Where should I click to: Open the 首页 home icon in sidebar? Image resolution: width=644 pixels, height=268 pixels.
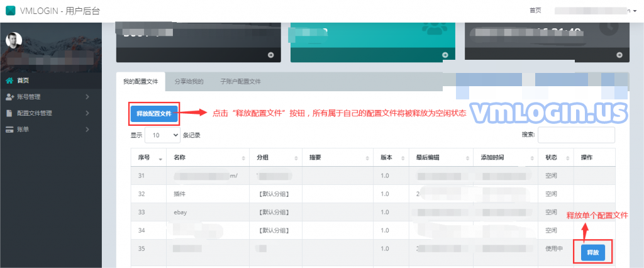click(9, 81)
